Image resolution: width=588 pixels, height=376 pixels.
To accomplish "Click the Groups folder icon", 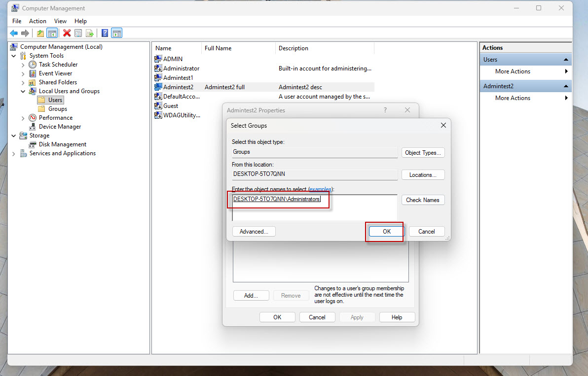I will (x=41, y=108).
